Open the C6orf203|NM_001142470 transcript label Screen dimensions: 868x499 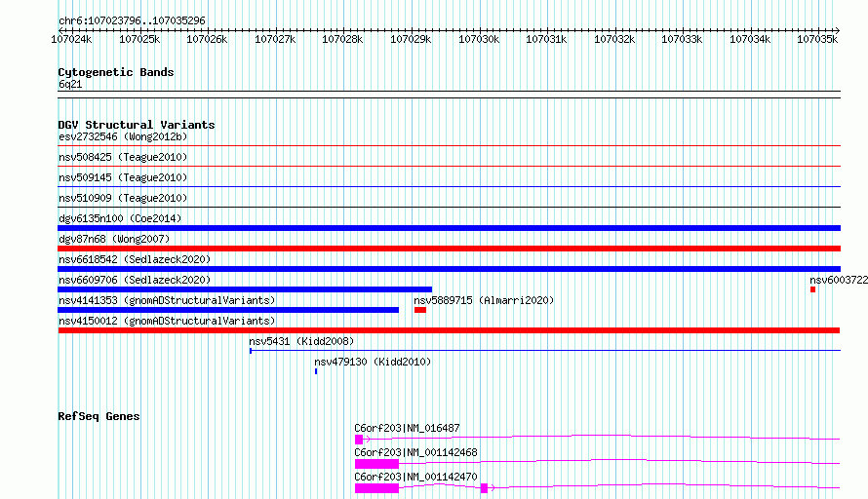pos(415,477)
